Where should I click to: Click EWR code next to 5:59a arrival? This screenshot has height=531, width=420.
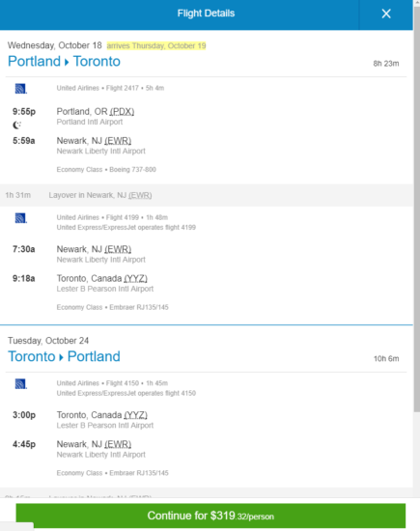point(118,141)
